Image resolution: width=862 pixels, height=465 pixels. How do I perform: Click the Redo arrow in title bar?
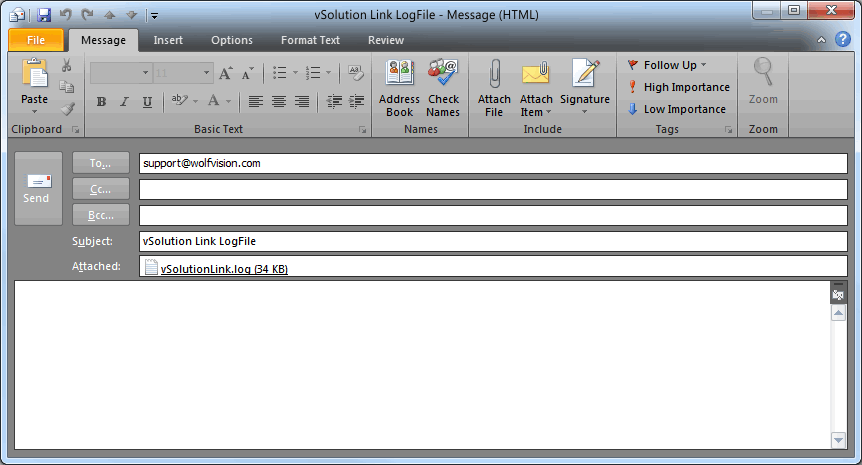(x=87, y=15)
